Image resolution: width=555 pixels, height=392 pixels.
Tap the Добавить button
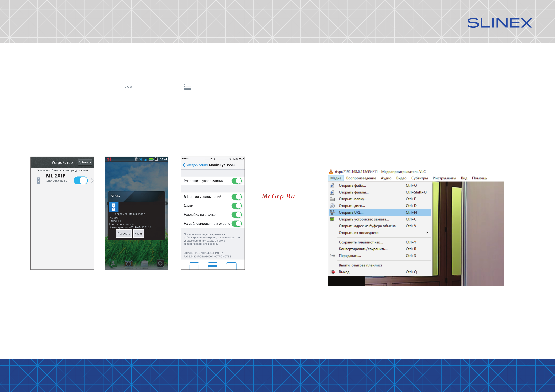pos(85,162)
